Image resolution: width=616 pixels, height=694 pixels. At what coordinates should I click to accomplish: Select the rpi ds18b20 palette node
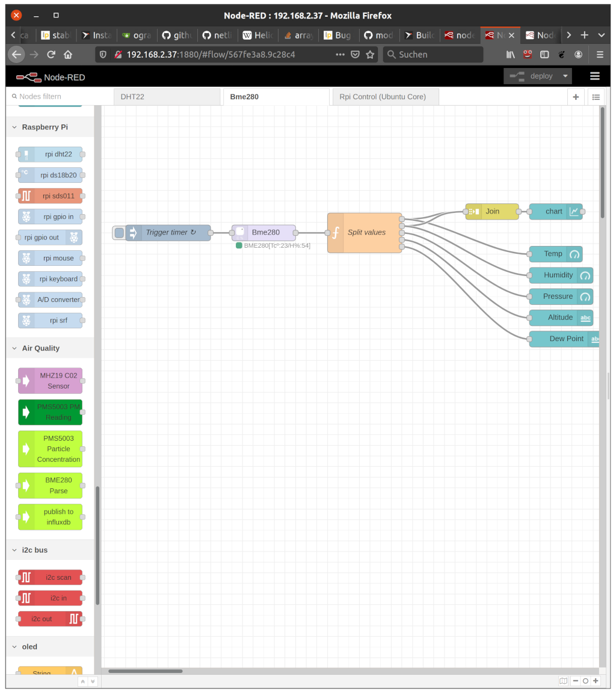click(x=50, y=175)
